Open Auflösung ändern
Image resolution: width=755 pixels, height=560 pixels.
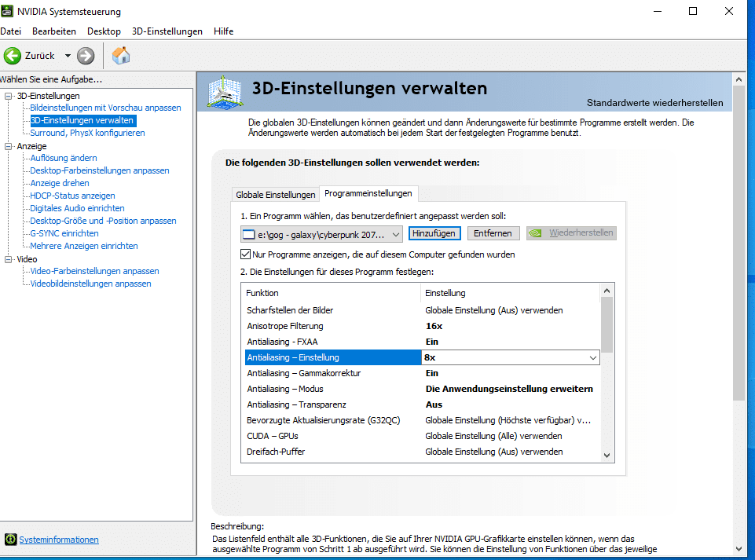(64, 158)
